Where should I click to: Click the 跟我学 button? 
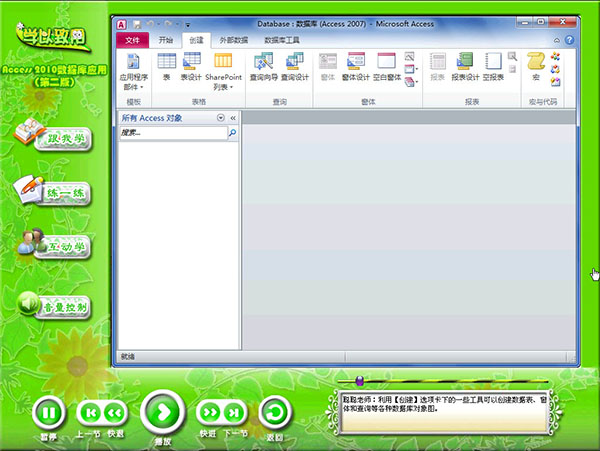coord(54,135)
